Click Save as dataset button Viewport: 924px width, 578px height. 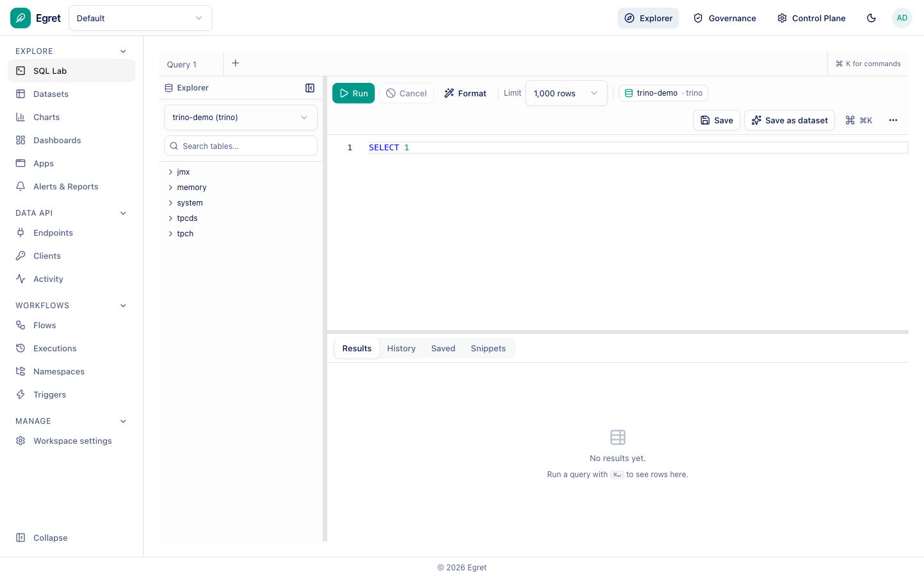(x=789, y=120)
